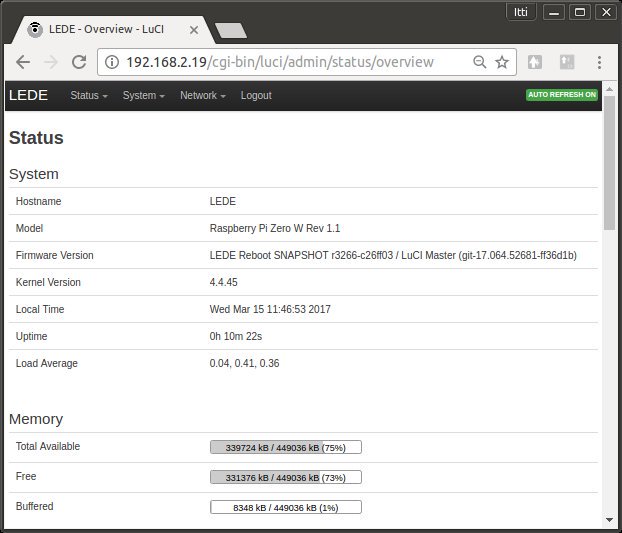Click the up-arrow extension icon

click(x=535, y=62)
